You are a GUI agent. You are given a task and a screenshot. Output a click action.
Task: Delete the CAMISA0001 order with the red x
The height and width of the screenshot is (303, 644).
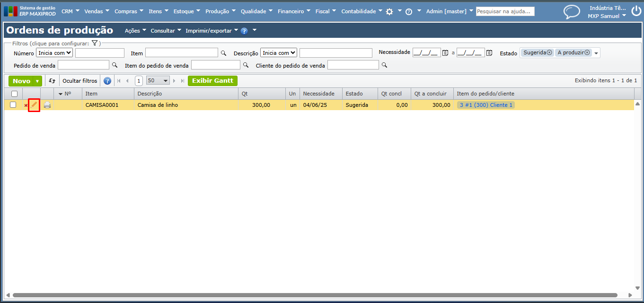[x=26, y=105]
